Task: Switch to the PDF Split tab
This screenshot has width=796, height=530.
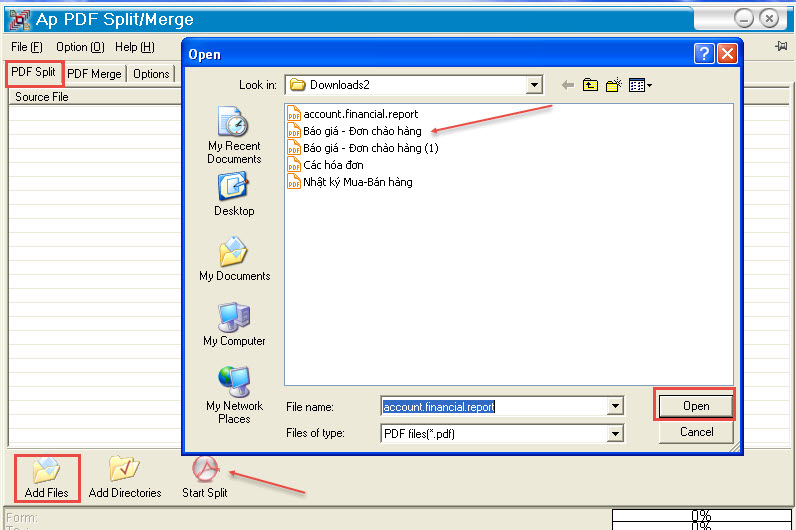Action: 34,73
